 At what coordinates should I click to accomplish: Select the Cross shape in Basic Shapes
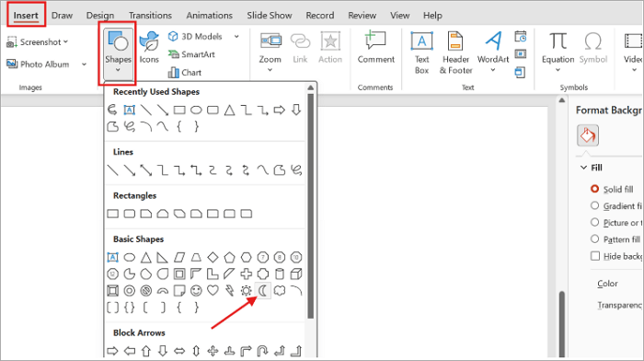pyautogui.click(x=246, y=274)
